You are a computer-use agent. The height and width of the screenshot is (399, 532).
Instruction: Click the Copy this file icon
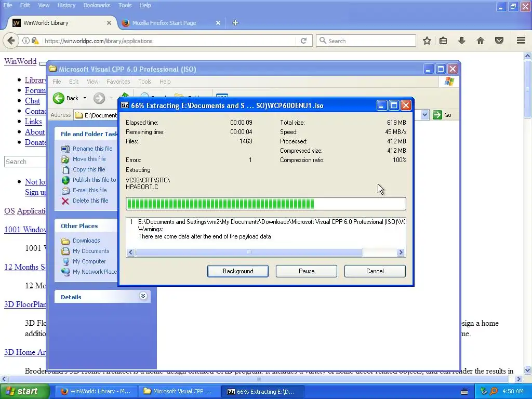pyautogui.click(x=65, y=170)
